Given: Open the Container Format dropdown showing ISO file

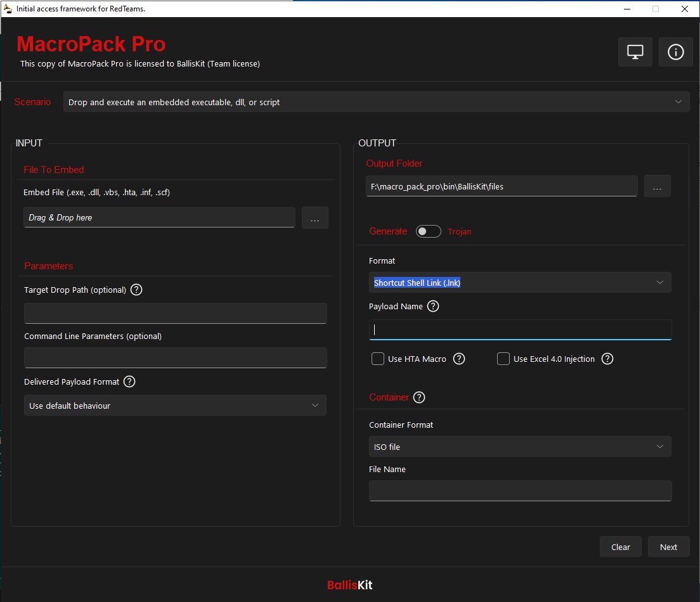Looking at the screenshot, I should tap(520, 447).
